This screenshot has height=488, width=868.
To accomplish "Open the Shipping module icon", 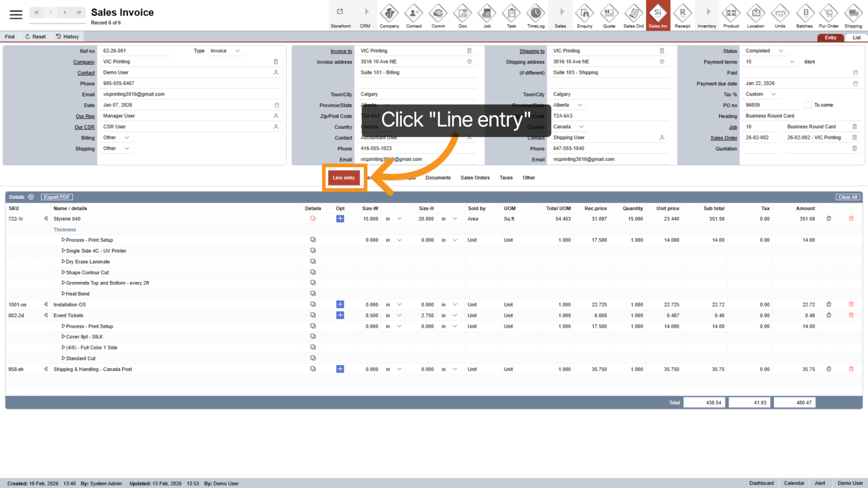I will coord(853,15).
